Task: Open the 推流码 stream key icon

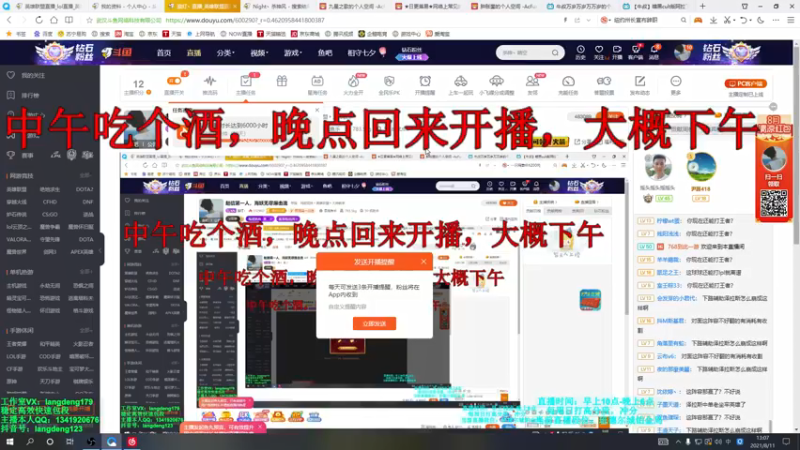Action: tap(210, 85)
